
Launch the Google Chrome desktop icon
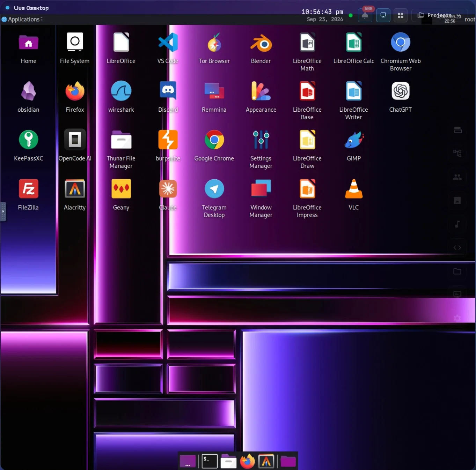tap(214, 140)
